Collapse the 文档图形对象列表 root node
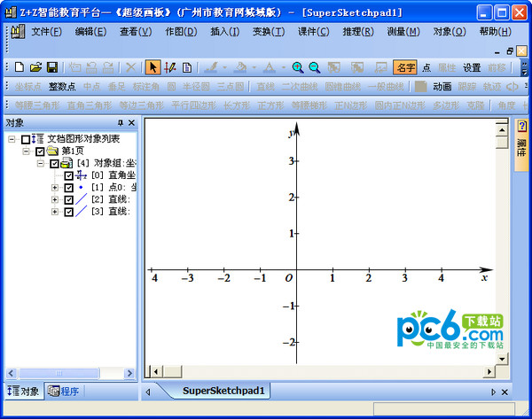 point(12,139)
